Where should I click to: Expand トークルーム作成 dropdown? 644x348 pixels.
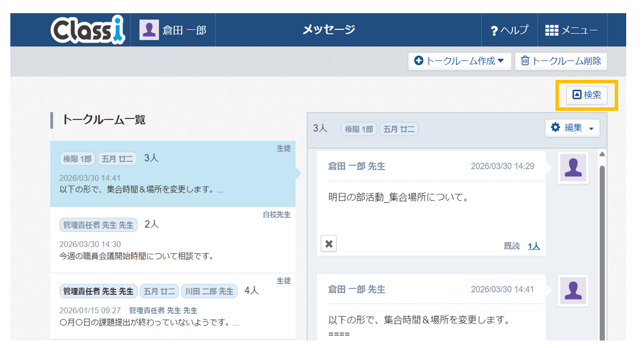pos(459,61)
